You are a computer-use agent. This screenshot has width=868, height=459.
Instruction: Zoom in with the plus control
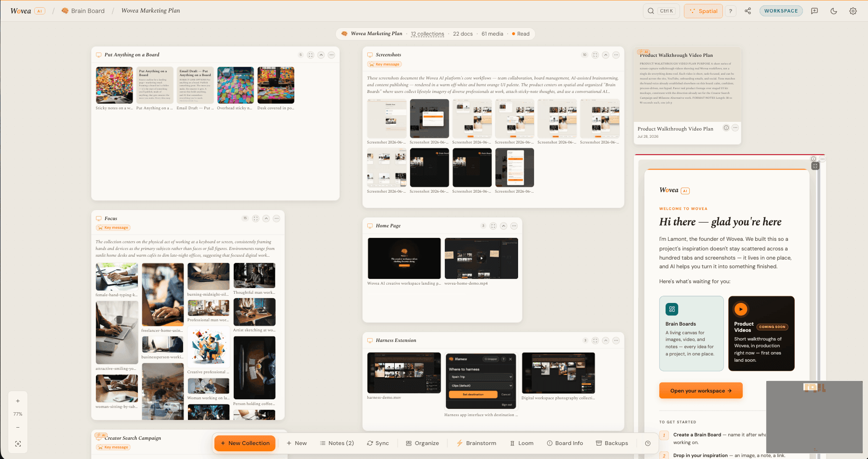18,401
